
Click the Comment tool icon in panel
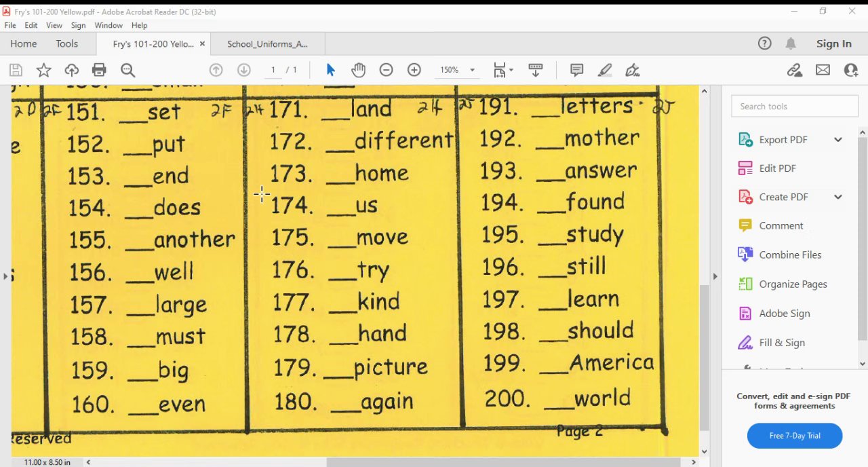[x=745, y=225]
